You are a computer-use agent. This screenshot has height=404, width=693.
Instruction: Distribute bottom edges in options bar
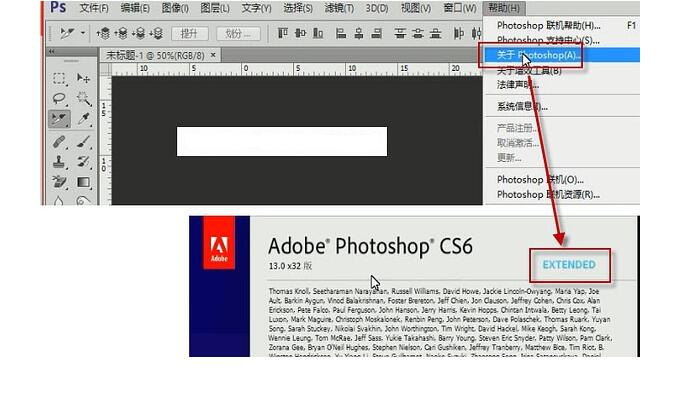436,33
